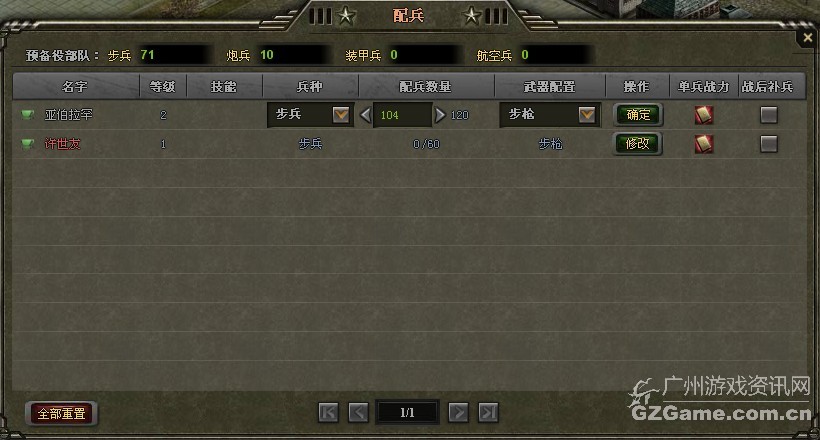Confirm allocation with 确定 button
This screenshot has width=820, height=440.
click(638, 115)
